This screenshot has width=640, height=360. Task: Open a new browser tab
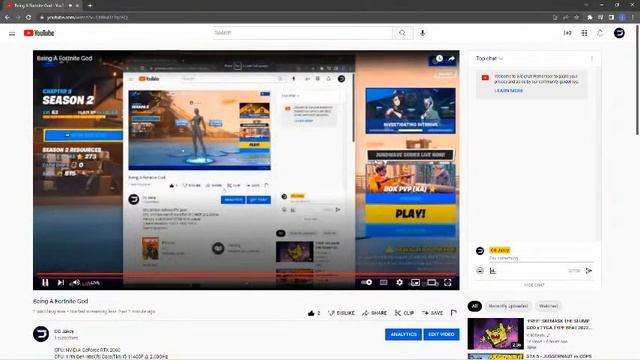(x=90, y=6)
